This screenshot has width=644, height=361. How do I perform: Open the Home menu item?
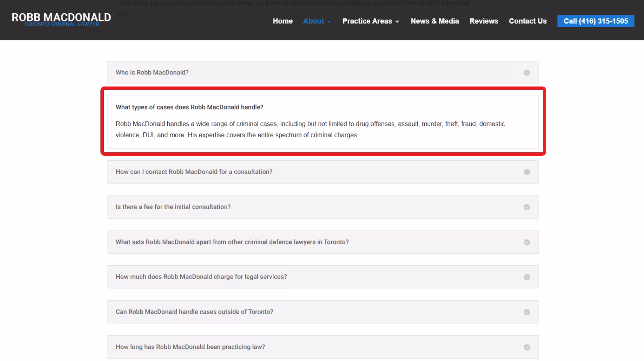(283, 21)
